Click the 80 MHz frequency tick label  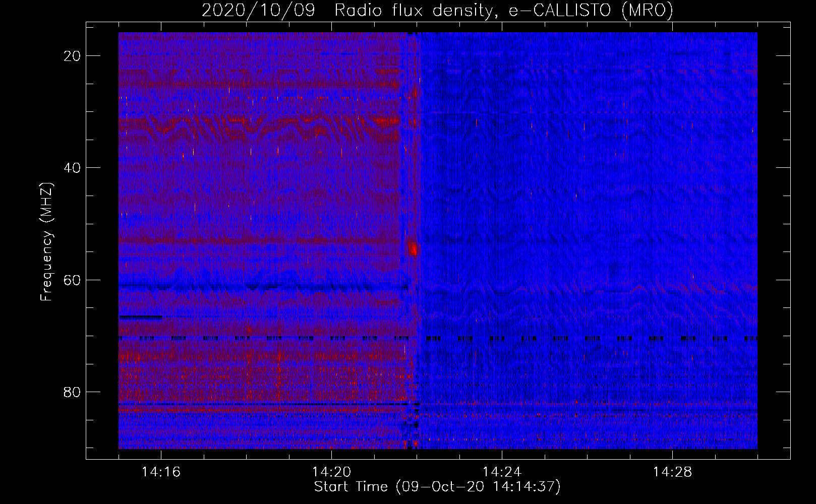click(72, 392)
